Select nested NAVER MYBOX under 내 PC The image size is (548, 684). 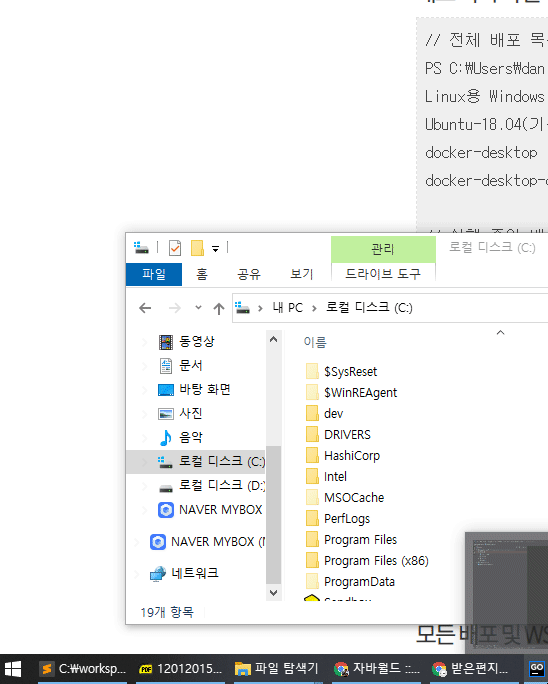click(220, 510)
